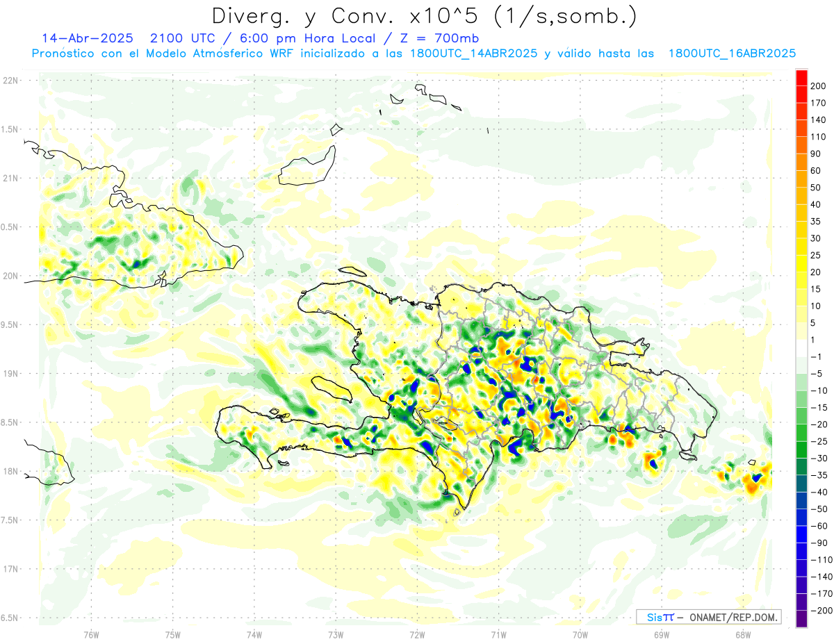Click the positive '5' color scale value

pyautogui.click(x=813, y=323)
